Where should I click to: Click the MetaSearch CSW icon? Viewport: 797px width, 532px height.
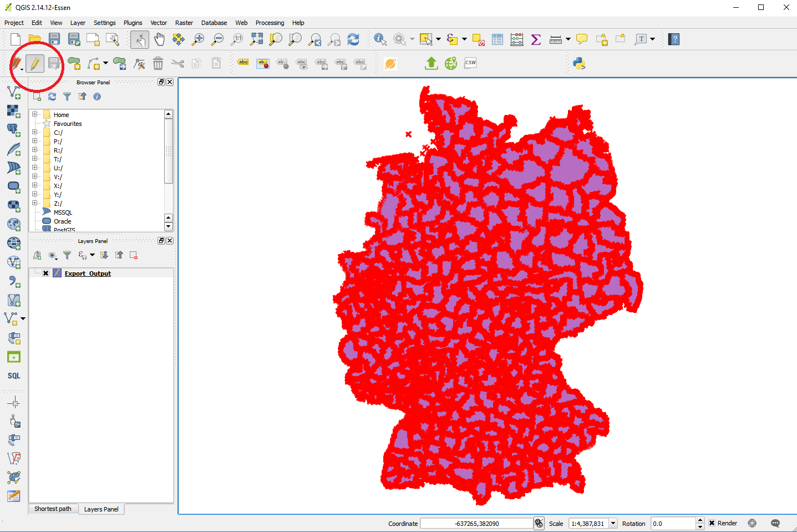click(470, 63)
